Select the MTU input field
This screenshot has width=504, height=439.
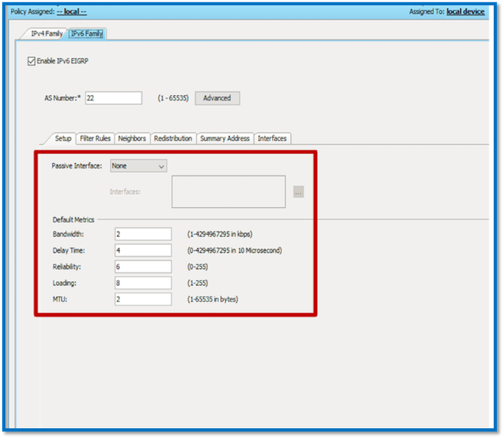(143, 299)
